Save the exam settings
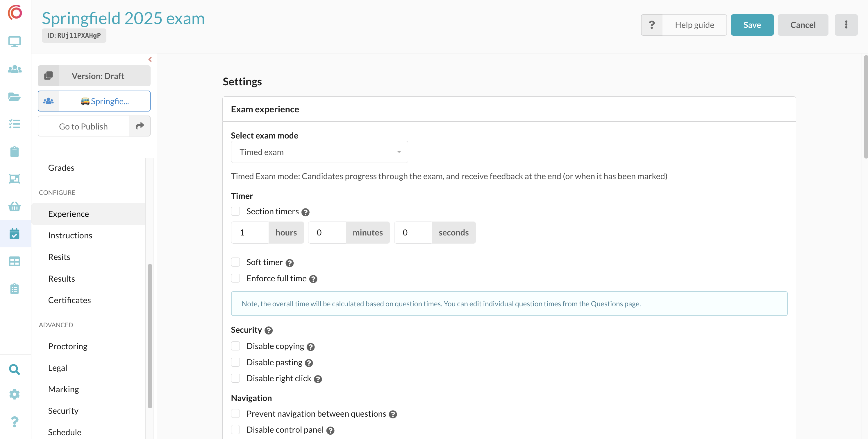The image size is (868, 439). (752, 25)
